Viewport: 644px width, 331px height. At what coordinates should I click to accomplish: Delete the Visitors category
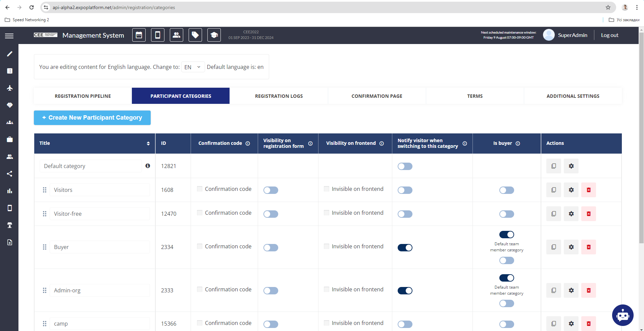tap(588, 190)
